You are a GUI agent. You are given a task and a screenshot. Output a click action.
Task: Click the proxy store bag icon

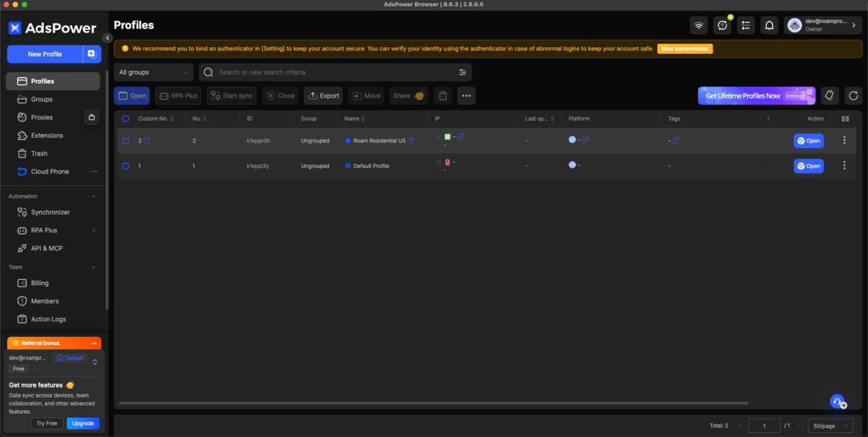92,117
